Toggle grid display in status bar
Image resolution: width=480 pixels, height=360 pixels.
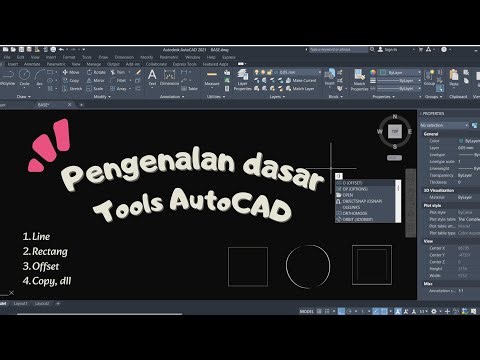[x=319, y=311]
